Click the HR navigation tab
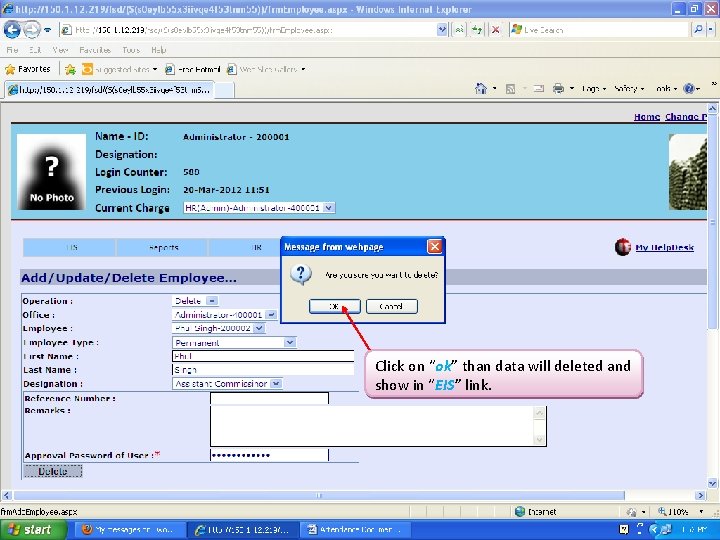Image resolution: width=720 pixels, height=540 pixels. point(255,248)
